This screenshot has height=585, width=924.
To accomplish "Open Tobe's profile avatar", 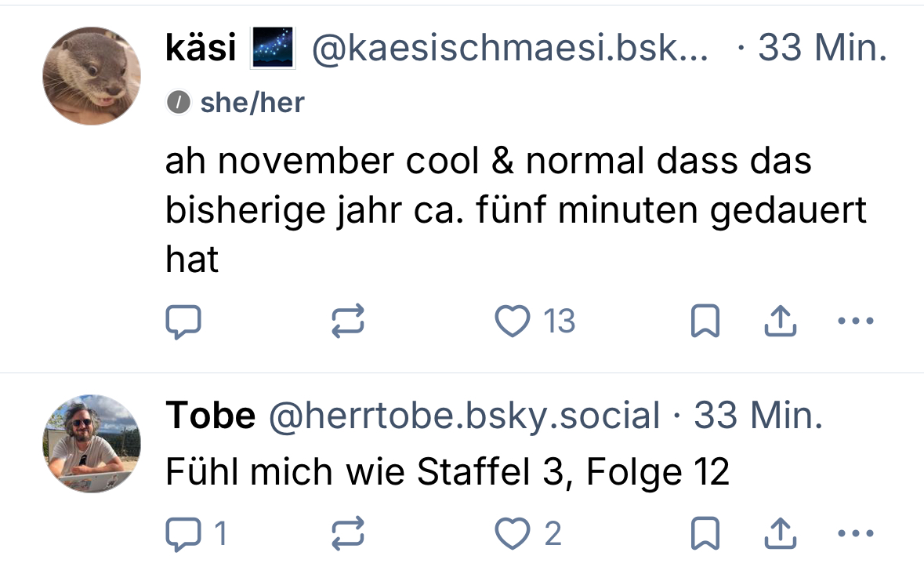I will tap(92, 444).
